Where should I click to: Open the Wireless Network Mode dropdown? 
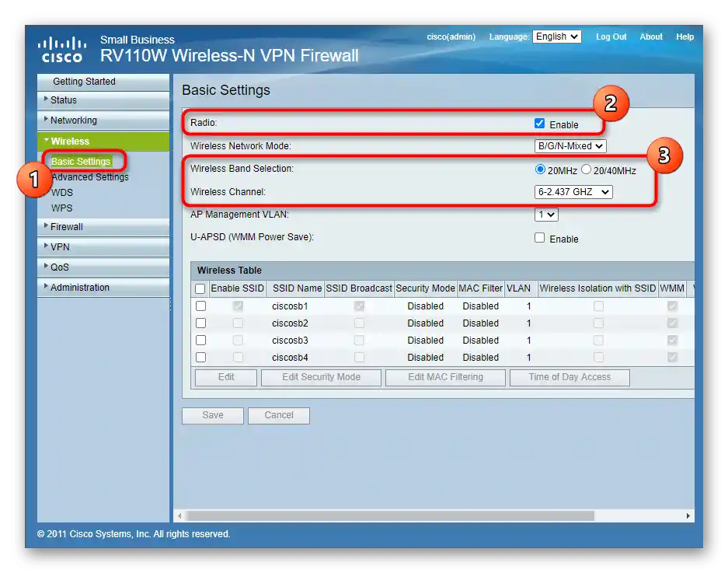[570, 146]
